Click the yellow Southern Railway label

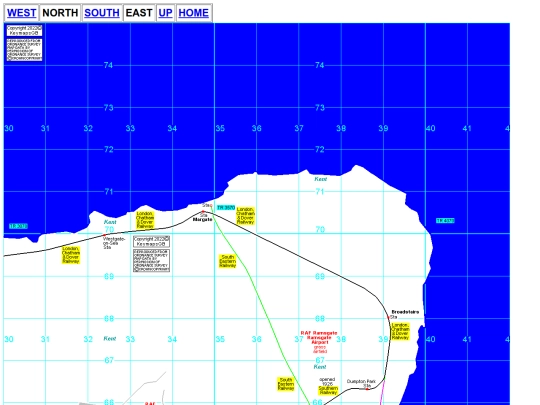point(328,390)
